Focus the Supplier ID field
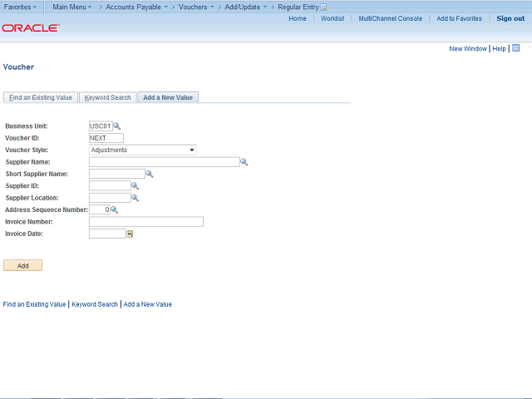Viewport: 532px width, 399px height. pyautogui.click(x=110, y=185)
